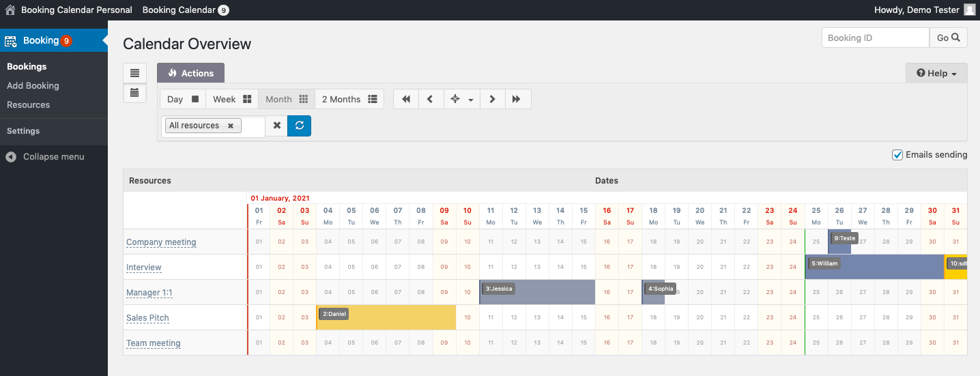The width and height of the screenshot is (980, 376).
Task: Open the Demo Tester avatar icon
Action: 969,10
